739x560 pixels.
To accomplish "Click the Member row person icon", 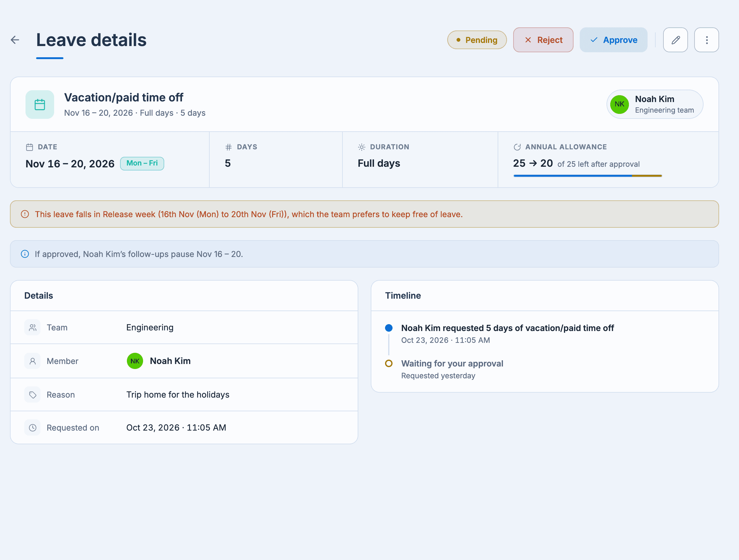I will coord(32,361).
